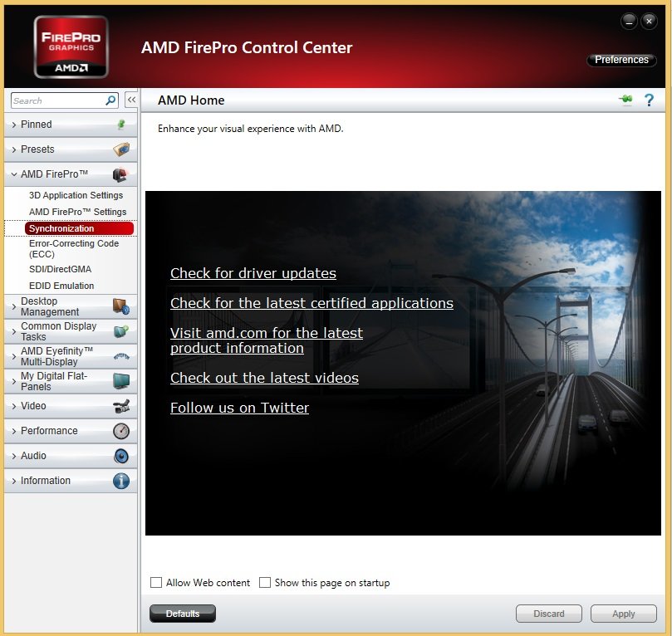Click Follow us on Twitter link
The width and height of the screenshot is (672, 636).
tap(239, 408)
